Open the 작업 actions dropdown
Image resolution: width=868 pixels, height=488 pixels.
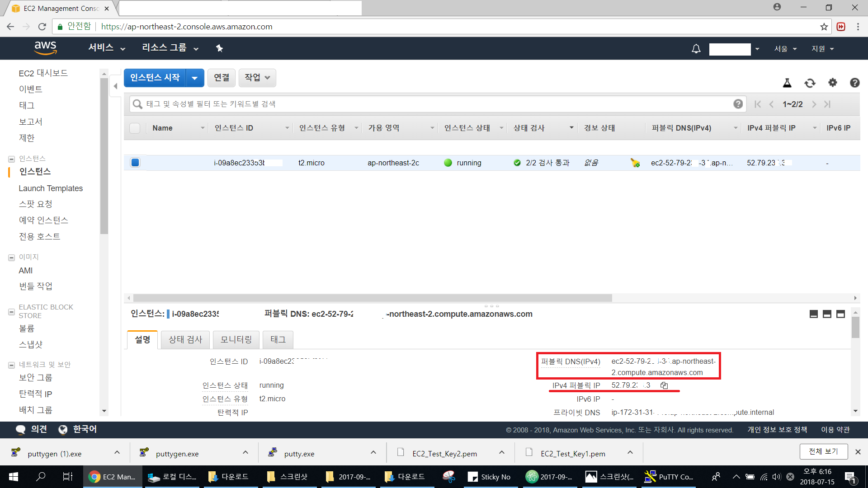click(x=257, y=78)
